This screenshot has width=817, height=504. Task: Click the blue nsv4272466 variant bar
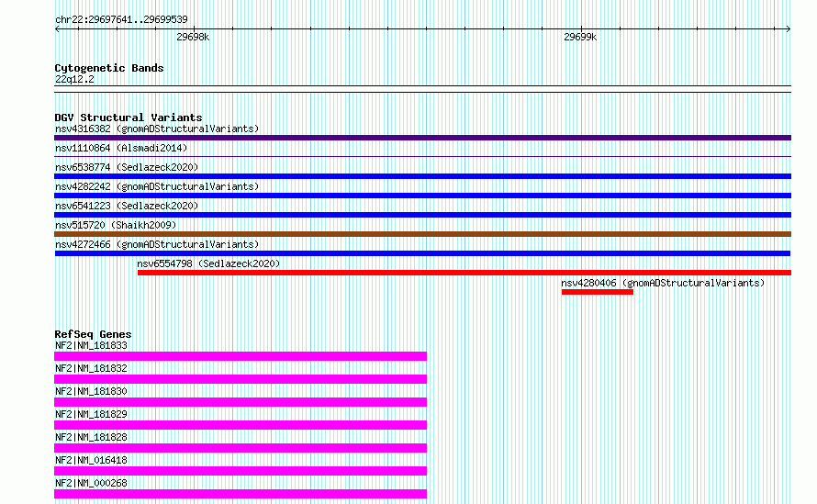422,253
